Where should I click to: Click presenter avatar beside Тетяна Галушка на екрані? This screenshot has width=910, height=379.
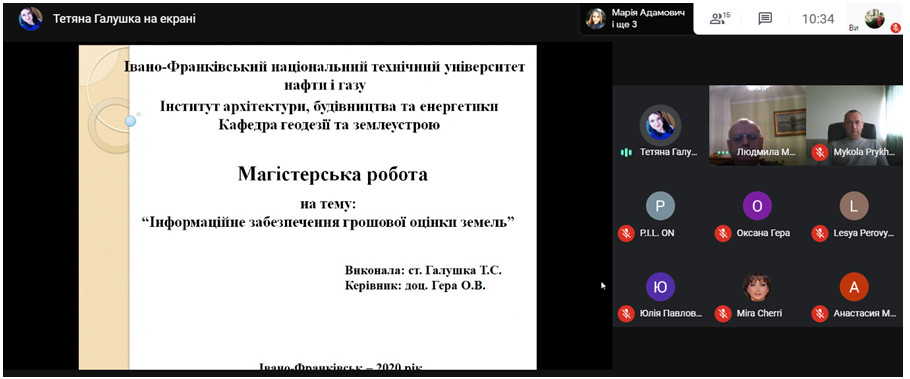tap(30, 19)
